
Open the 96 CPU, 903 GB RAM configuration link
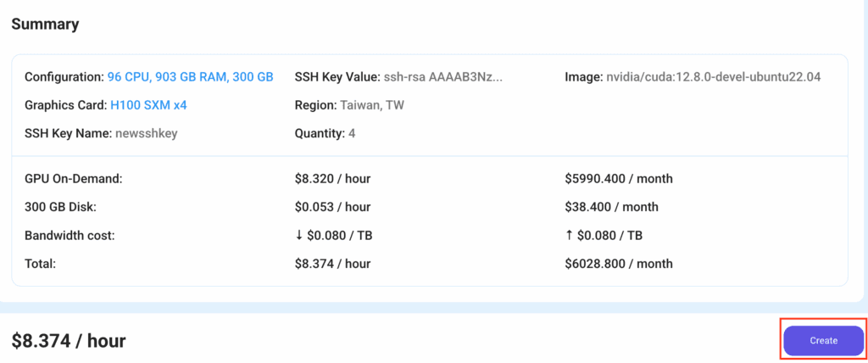click(190, 77)
